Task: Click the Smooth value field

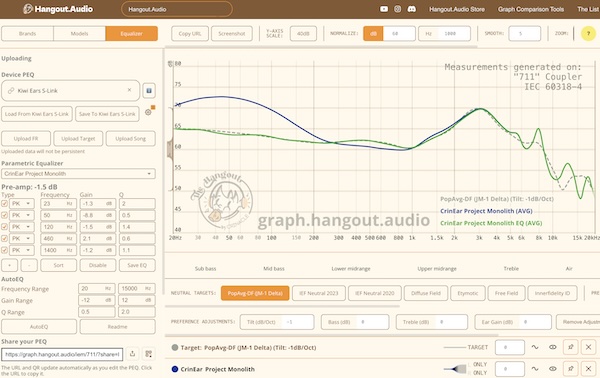Action: tap(525, 34)
